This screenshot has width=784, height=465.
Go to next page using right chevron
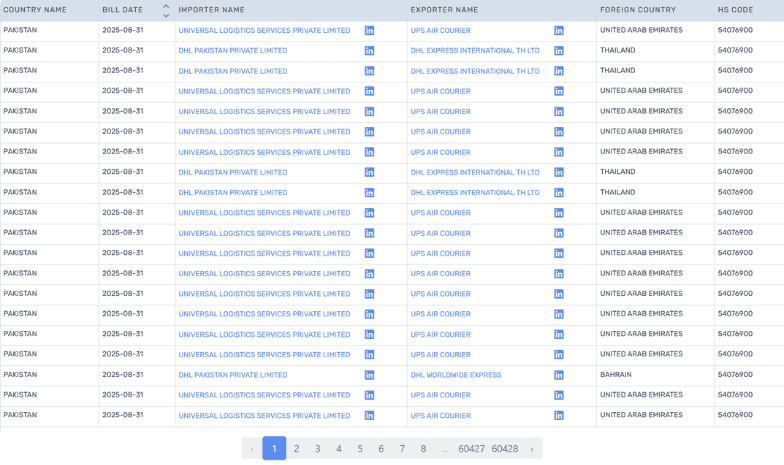532,449
